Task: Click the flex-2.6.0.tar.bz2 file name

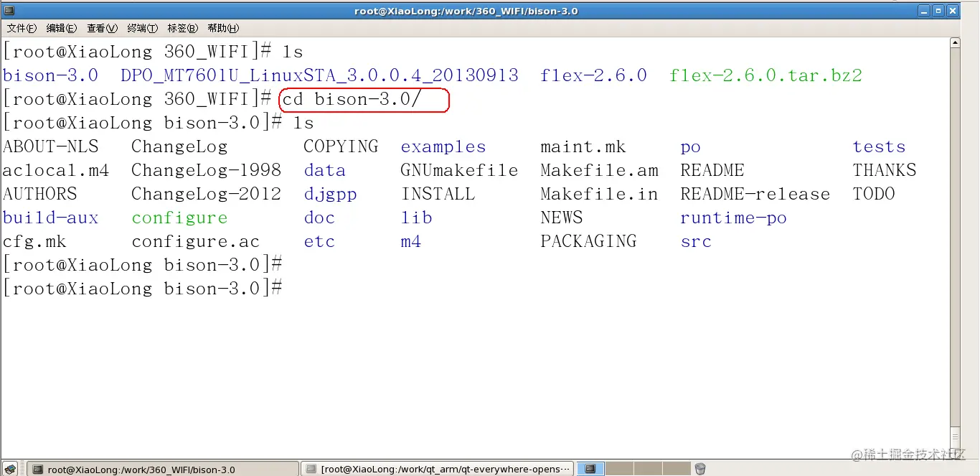Action: 765,75
